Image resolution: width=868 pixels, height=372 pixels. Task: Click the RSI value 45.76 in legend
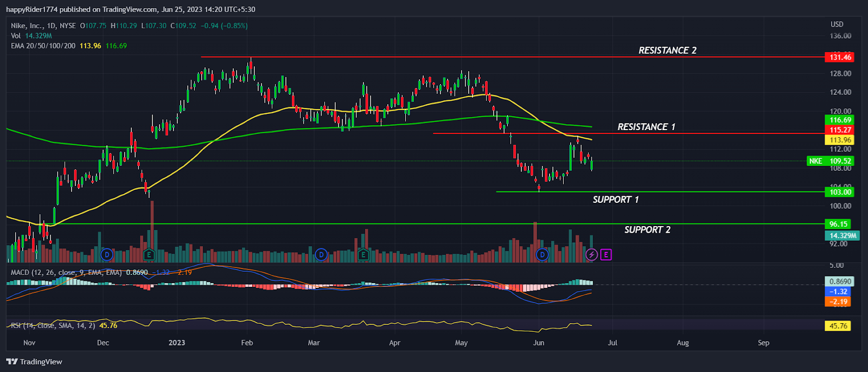pos(108,325)
